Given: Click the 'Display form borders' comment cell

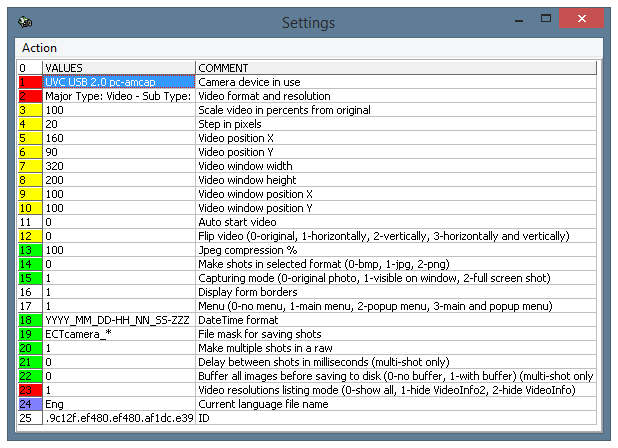Looking at the screenshot, I should click(x=396, y=292).
